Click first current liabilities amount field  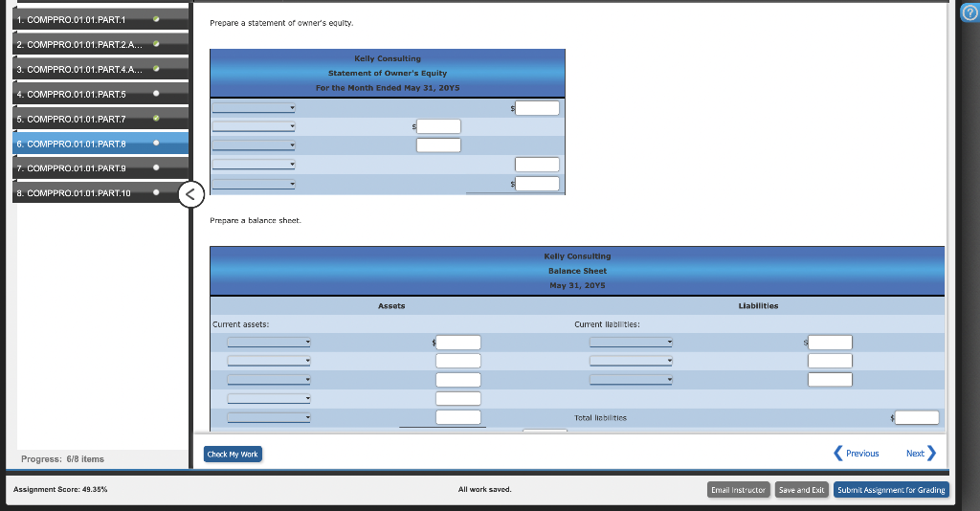[830, 343]
